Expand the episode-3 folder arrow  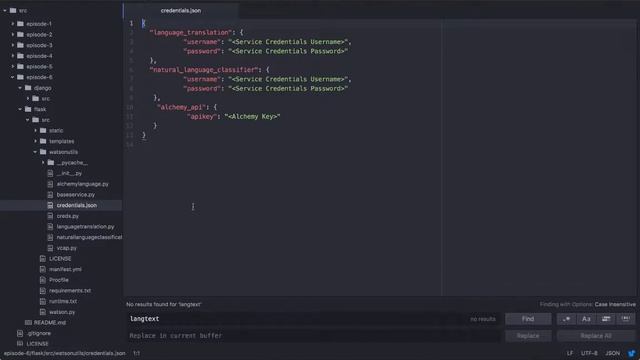(13, 45)
